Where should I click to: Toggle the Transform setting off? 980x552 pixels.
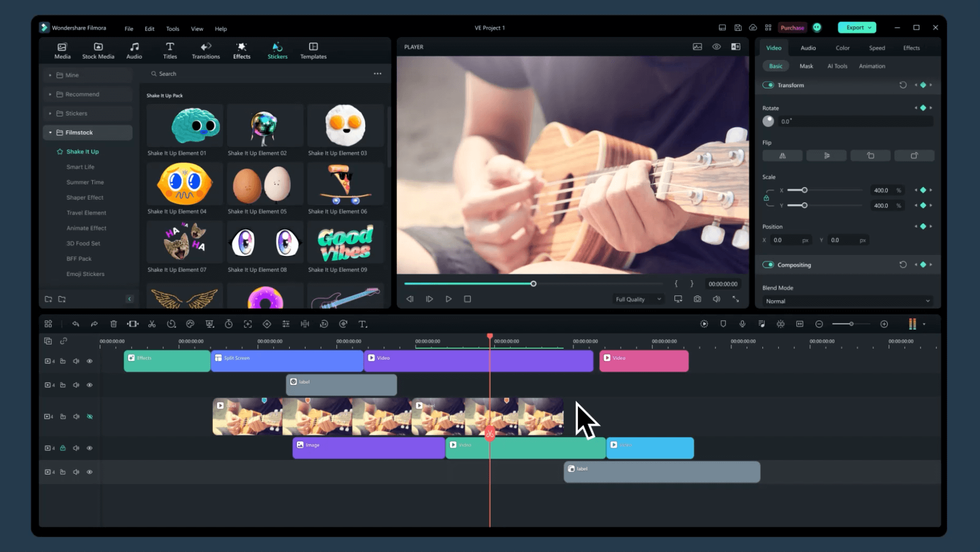(768, 85)
